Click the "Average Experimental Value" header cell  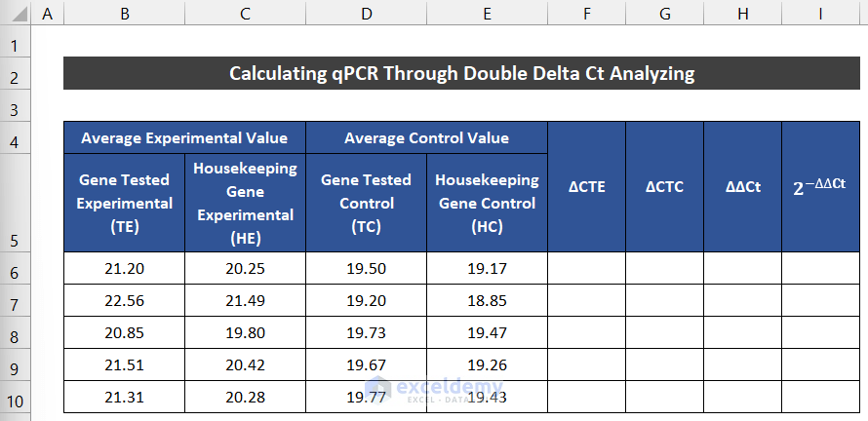pyautogui.click(x=184, y=137)
